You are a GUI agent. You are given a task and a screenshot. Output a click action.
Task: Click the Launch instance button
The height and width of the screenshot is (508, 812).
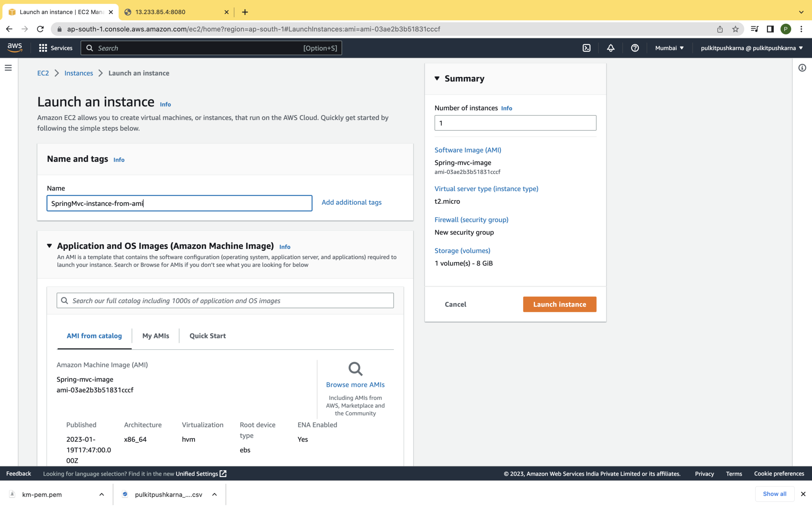[559, 304]
